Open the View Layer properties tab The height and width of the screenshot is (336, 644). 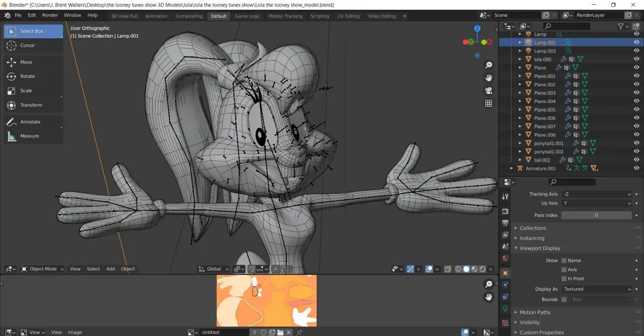pos(505,235)
